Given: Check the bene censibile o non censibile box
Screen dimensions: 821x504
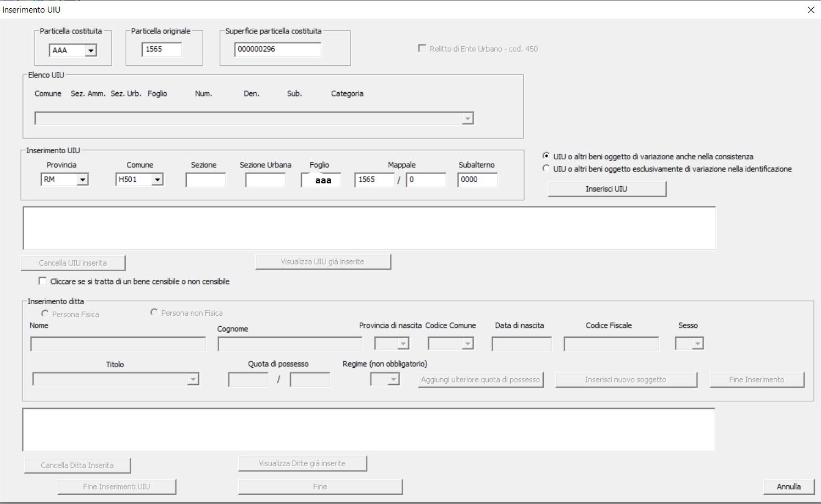Looking at the screenshot, I should click(x=43, y=281).
